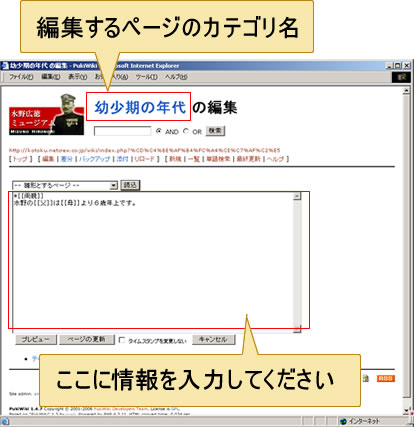Click the ヘルプ link in the wiki navigation
The image size is (414, 427).
click(x=275, y=159)
